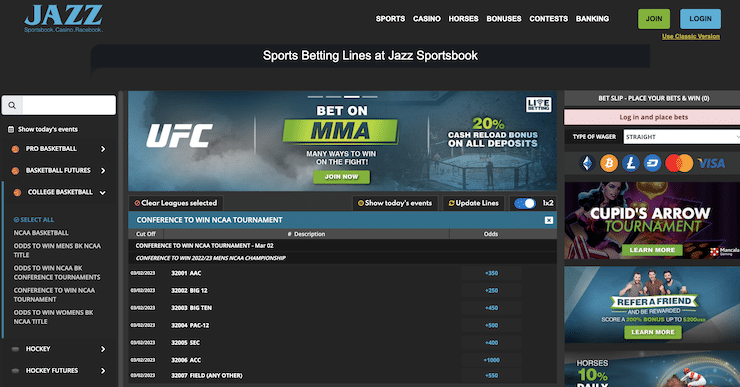
Task: Click the Dash cryptocurrency icon
Action: tap(652, 163)
